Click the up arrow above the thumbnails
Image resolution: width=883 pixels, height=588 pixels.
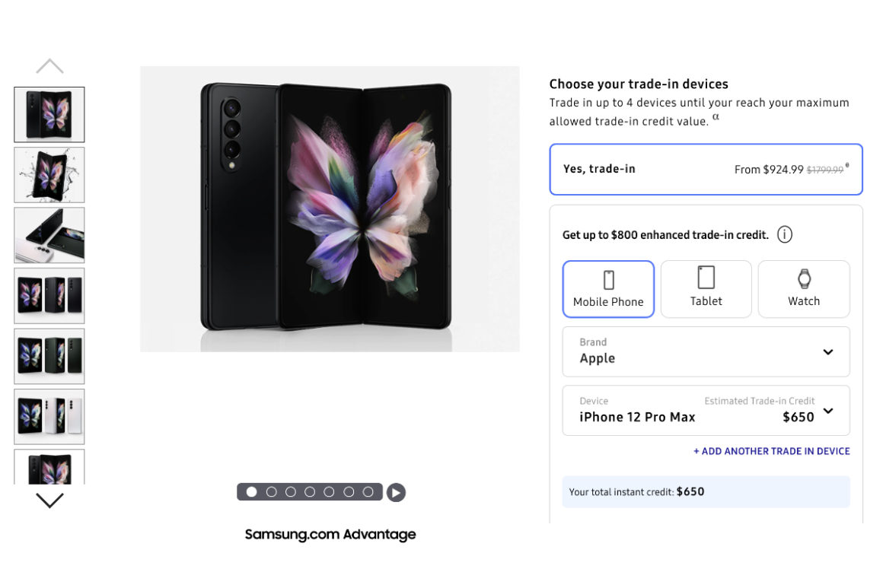(x=49, y=66)
